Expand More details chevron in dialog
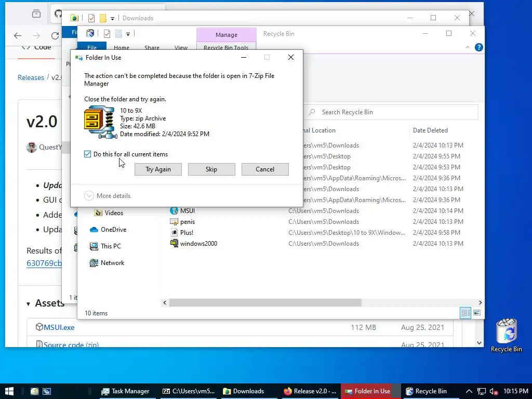The image size is (532, 399). tap(89, 196)
